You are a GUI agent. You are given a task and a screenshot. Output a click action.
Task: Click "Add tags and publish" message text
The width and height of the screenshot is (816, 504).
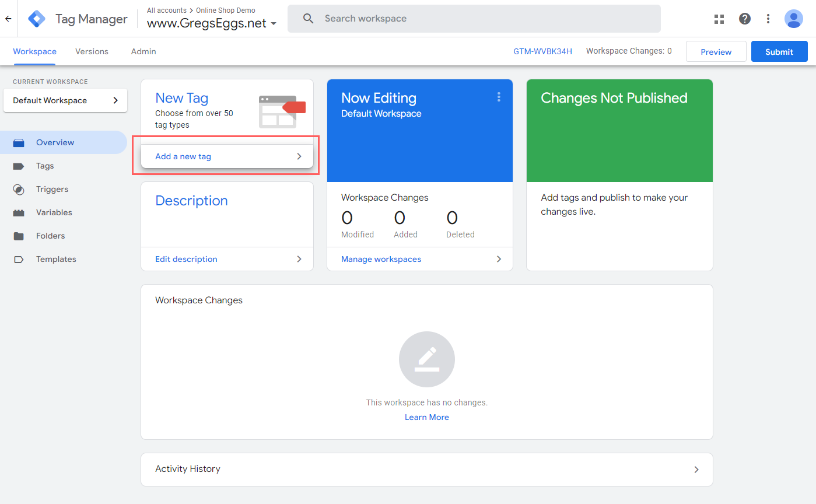(614, 205)
